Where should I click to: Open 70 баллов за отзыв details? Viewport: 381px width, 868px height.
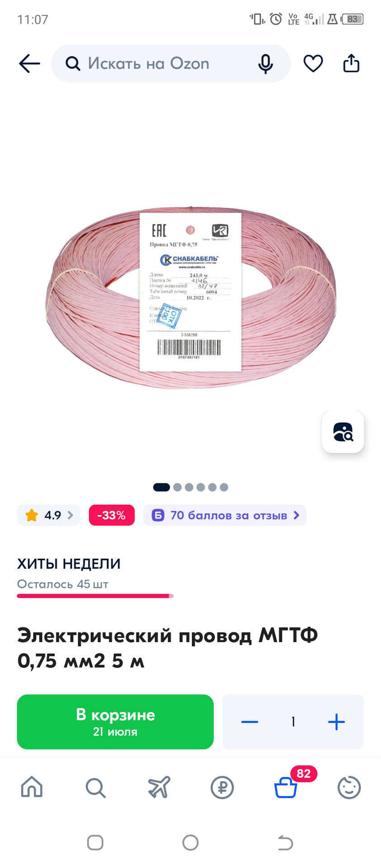point(225,515)
